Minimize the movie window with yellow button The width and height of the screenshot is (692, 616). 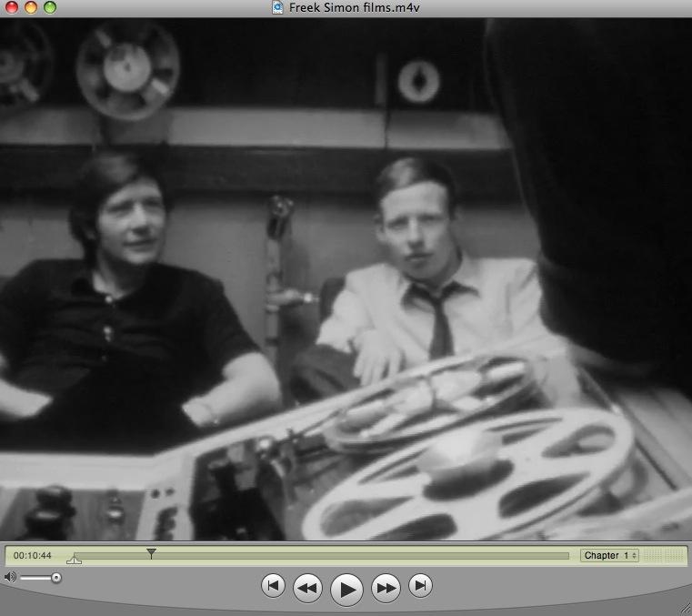point(30,7)
